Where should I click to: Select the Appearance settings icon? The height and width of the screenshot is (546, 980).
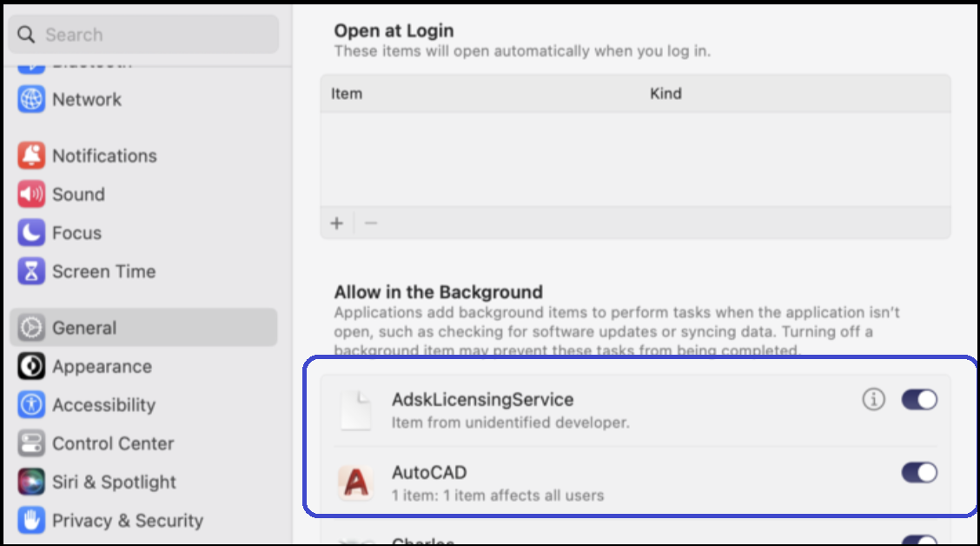(x=32, y=366)
